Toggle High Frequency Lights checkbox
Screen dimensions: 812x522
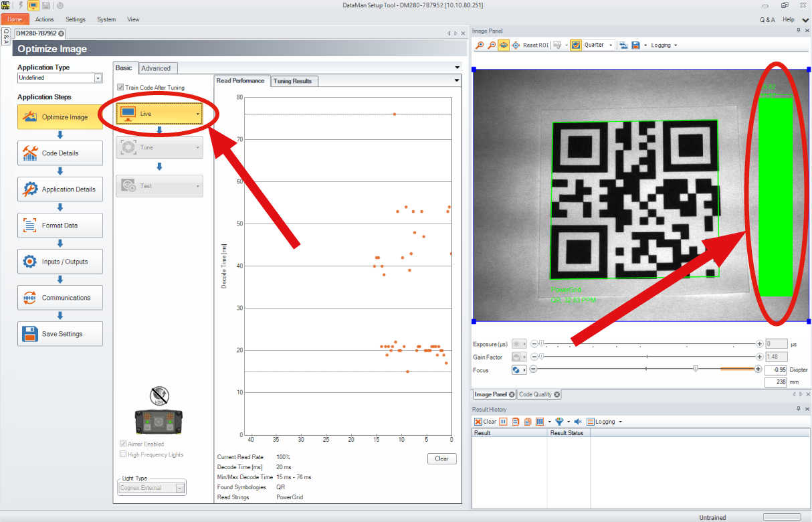123,454
